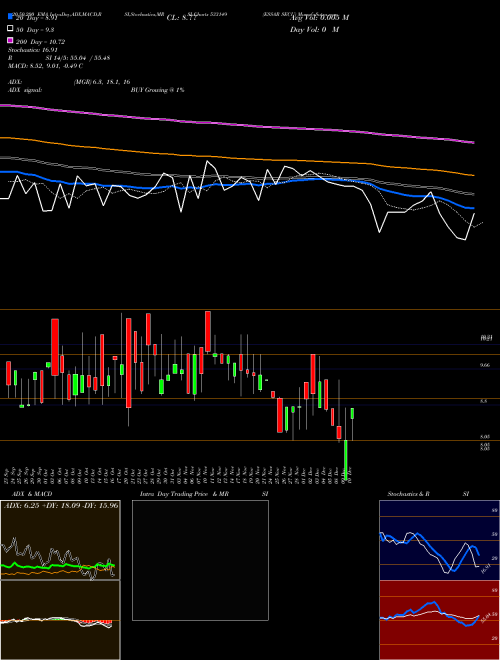The image size is (500, 660).
Task: Open the ADX indicator mini chart
Action: pyautogui.click(x=60, y=540)
